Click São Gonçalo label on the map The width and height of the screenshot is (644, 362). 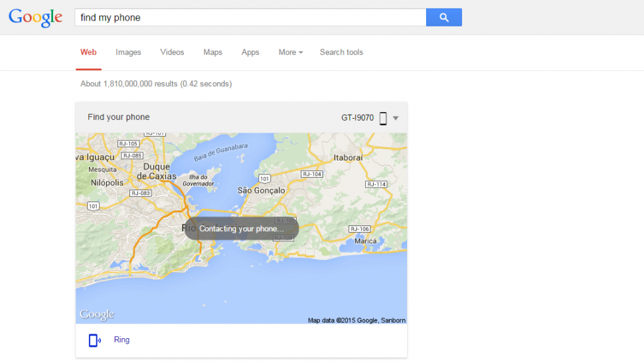click(261, 191)
